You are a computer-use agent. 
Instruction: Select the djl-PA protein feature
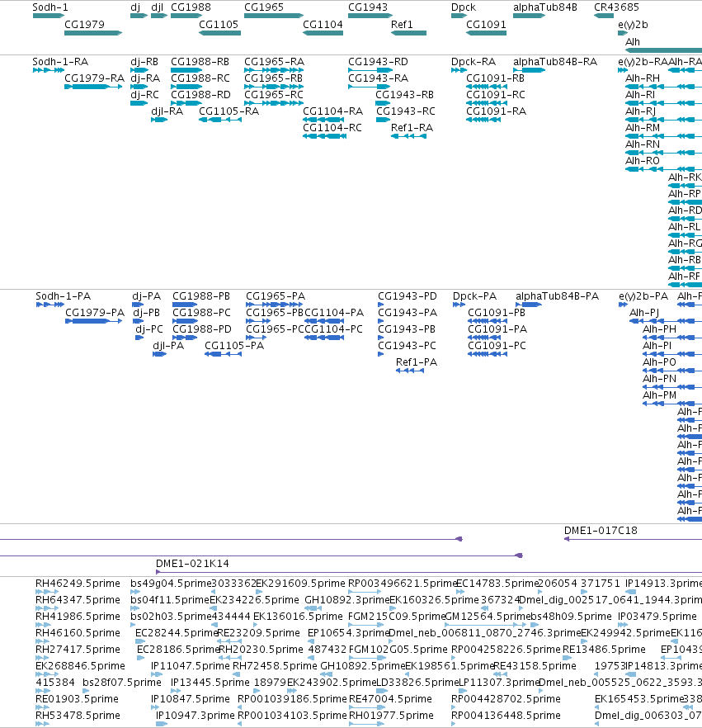(159, 354)
